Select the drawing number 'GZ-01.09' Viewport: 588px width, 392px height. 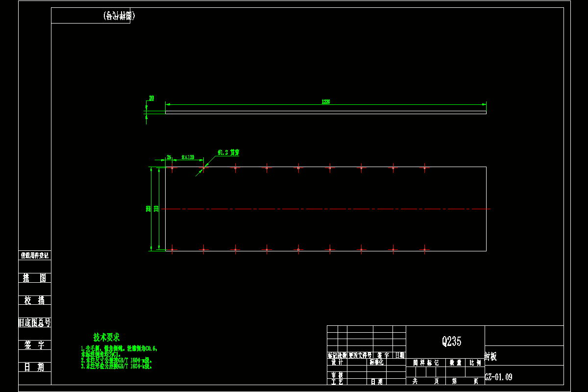tap(498, 377)
